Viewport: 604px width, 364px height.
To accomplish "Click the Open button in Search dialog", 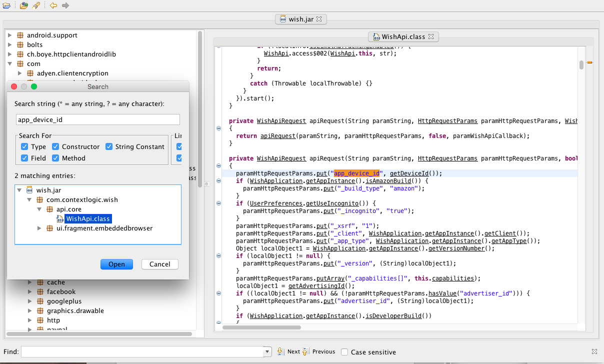I will [116, 264].
